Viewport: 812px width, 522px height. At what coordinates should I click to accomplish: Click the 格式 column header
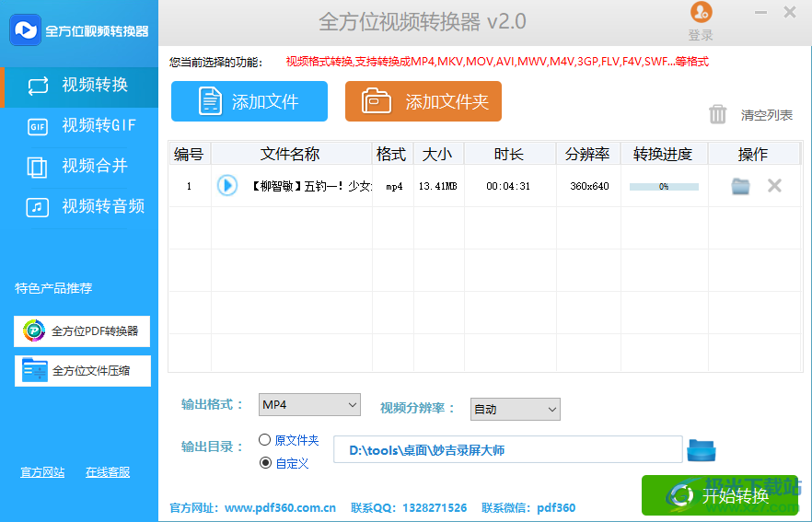coord(392,154)
